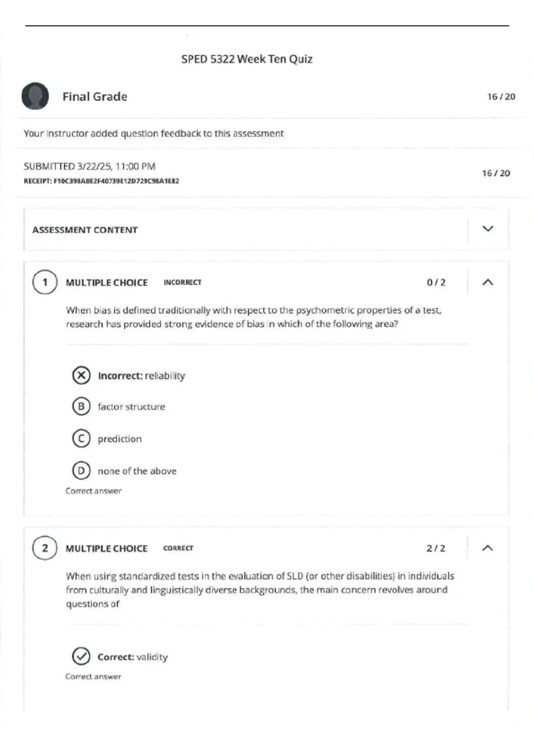Viewport: 534px width, 756px height.
Task: Click the question 1 number badge
Action: pos(44,282)
